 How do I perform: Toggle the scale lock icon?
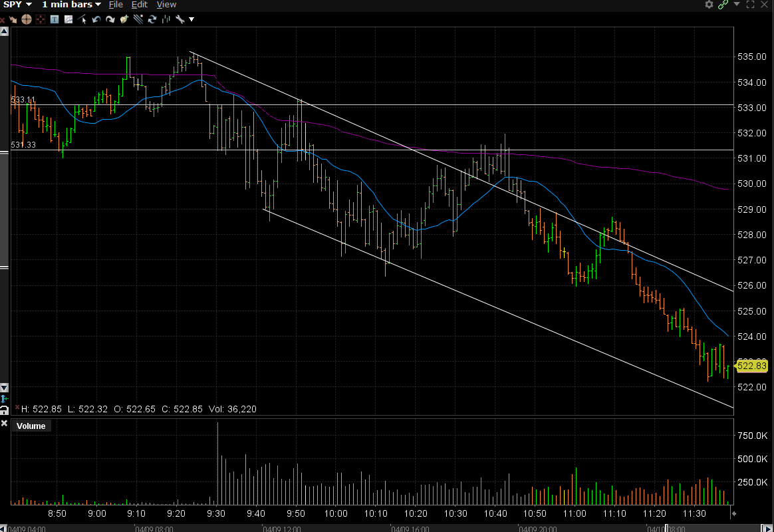tap(4, 410)
